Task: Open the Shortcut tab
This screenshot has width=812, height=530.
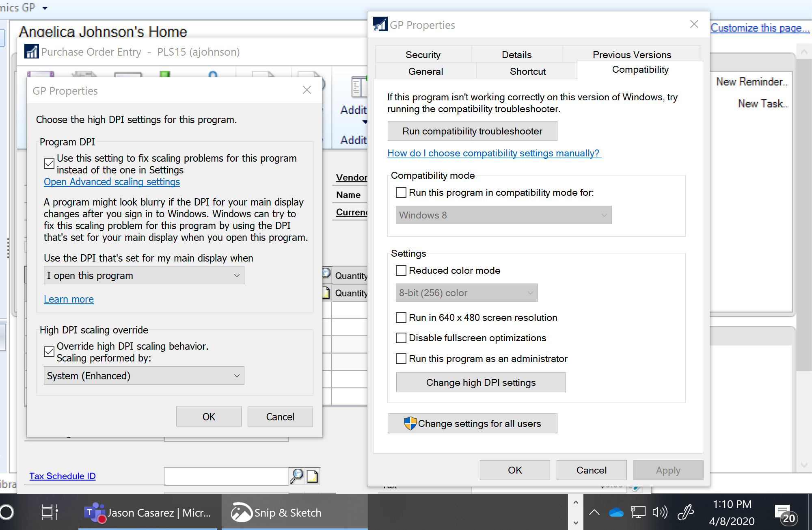Action: (527, 71)
